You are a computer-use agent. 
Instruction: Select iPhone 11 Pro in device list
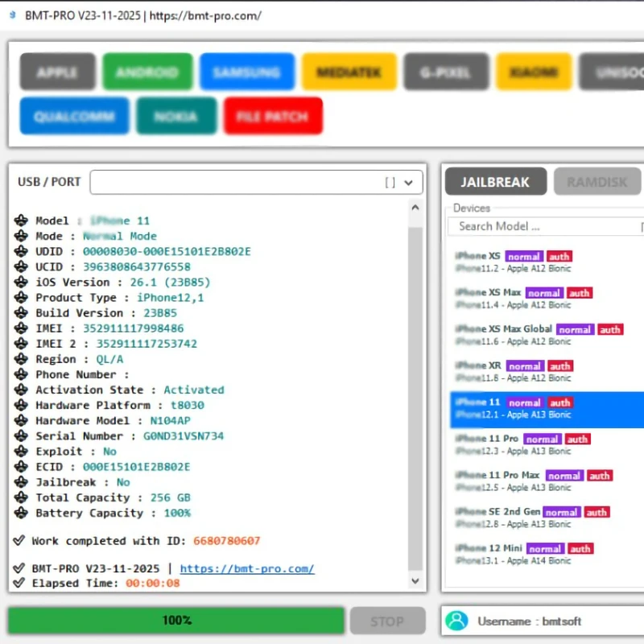click(547, 445)
